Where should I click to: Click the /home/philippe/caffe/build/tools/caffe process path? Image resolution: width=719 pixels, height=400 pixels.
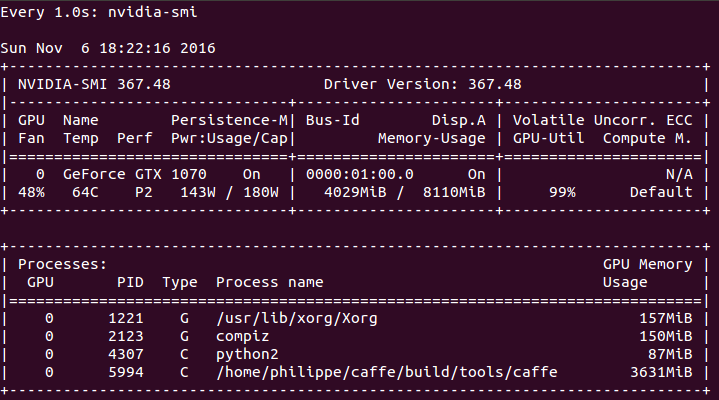click(x=387, y=372)
